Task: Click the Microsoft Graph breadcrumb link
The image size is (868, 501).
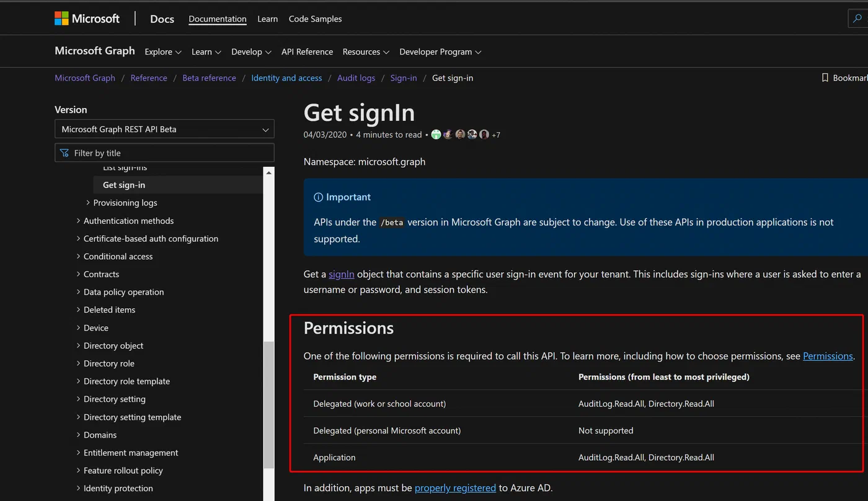Action: (85, 78)
